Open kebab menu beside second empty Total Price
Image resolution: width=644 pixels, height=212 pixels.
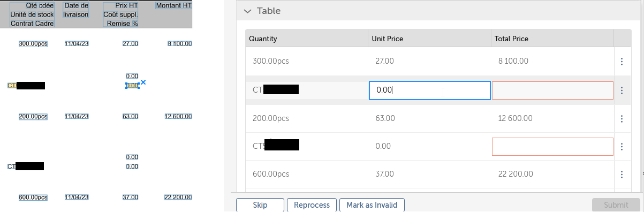click(622, 146)
